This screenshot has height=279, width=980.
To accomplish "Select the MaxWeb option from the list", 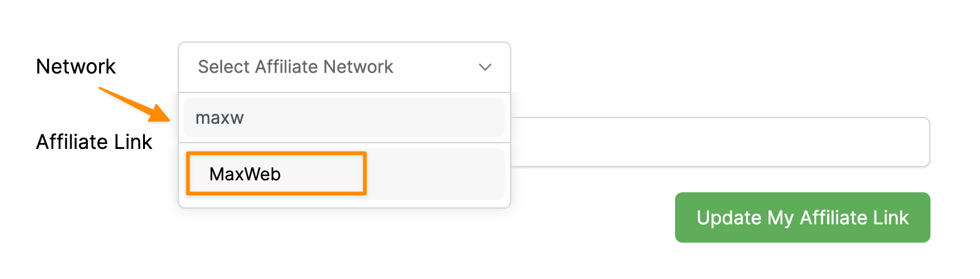I will (245, 174).
